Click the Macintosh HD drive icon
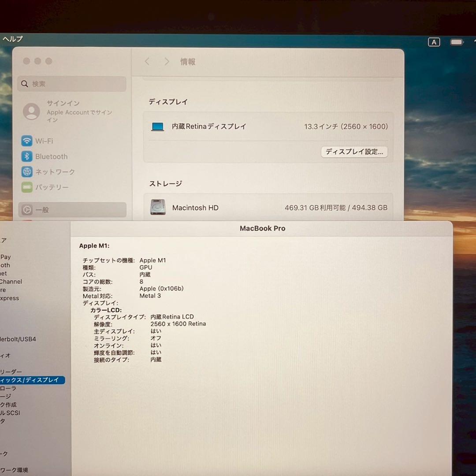Screen dimensions: 476x476 158,207
